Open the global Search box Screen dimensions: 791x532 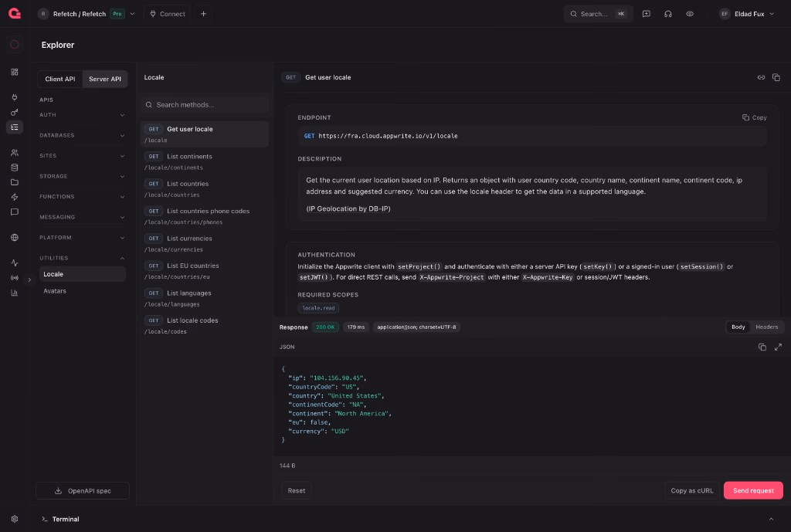pos(599,14)
